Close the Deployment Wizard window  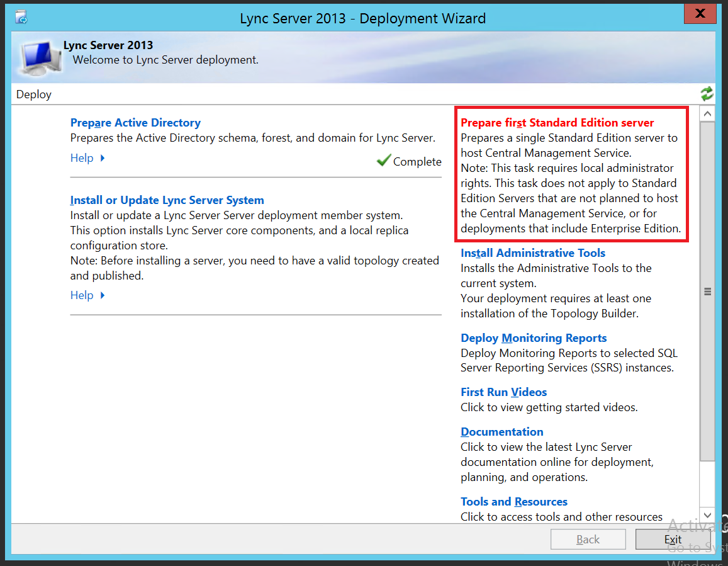coord(700,13)
